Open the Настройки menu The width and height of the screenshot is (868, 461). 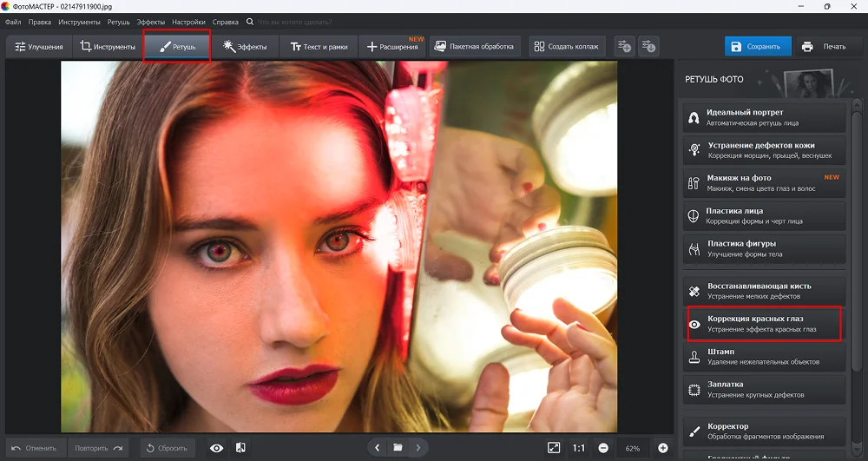pyautogui.click(x=188, y=22)
